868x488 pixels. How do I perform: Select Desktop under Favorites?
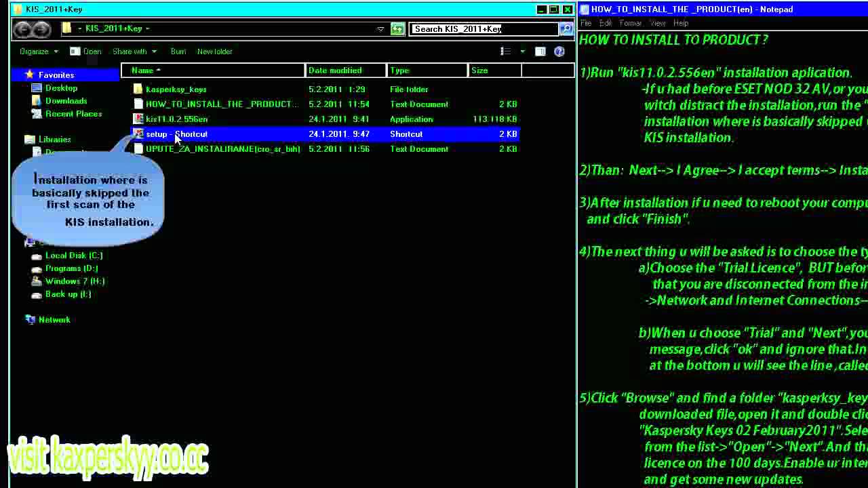pos(61,88)
